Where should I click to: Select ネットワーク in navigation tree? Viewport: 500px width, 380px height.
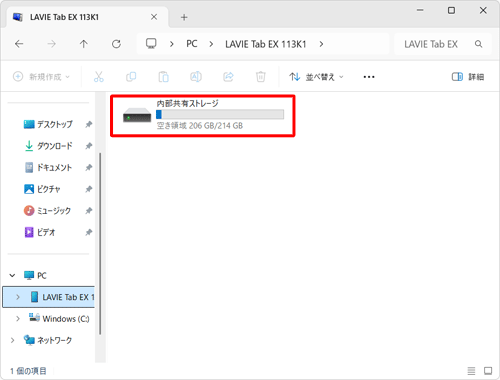(48, 340)
